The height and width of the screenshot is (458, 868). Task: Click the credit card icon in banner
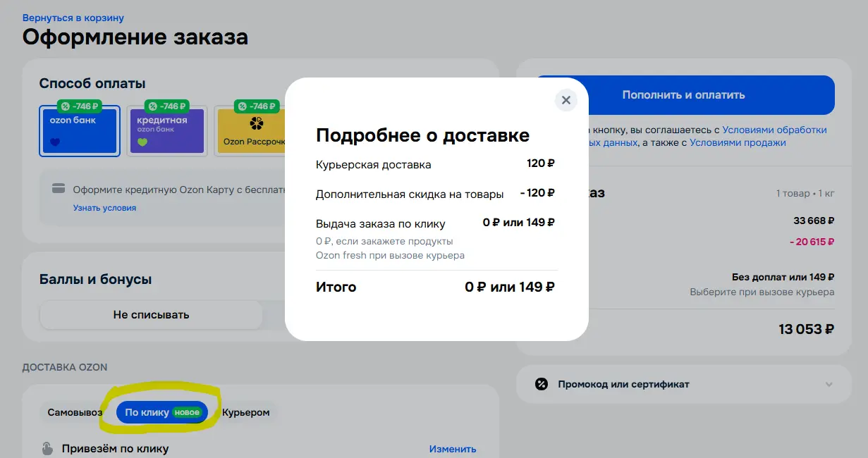coord(59,189)
